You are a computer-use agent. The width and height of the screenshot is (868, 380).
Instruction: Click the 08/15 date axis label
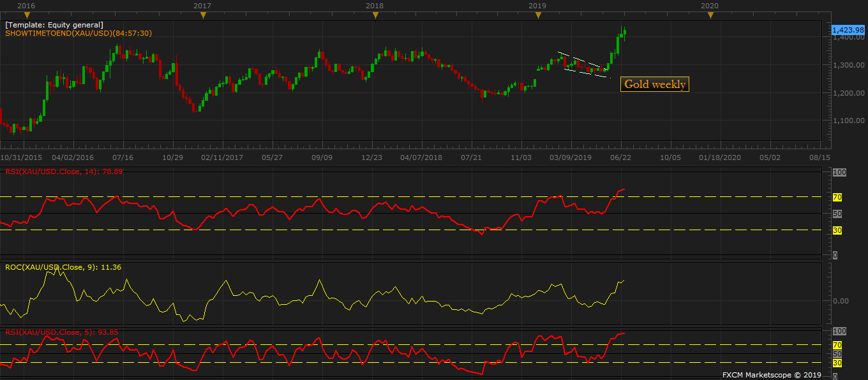pyautogui.click(x=819, y=157)
